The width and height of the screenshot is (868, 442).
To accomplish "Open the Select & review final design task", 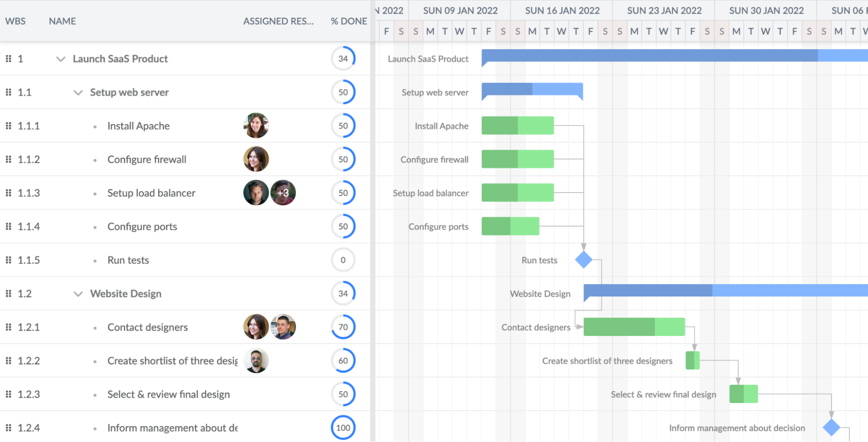I will pos(168,394).
